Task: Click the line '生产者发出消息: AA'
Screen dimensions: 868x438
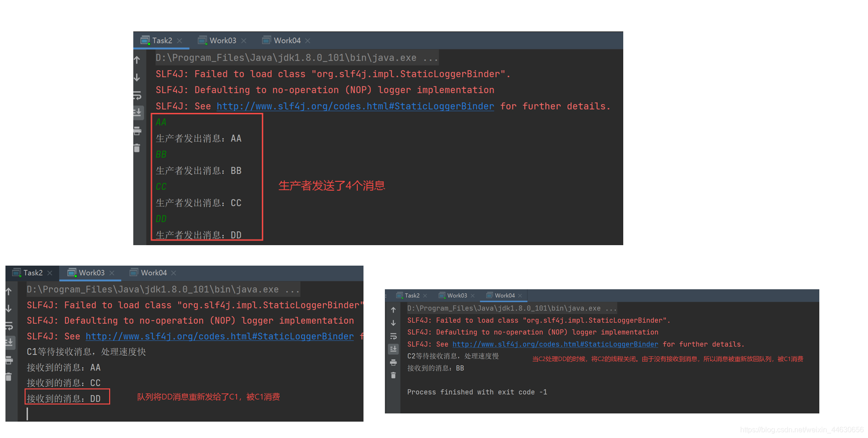Action: pyautogui.click(x=199, y=139)
